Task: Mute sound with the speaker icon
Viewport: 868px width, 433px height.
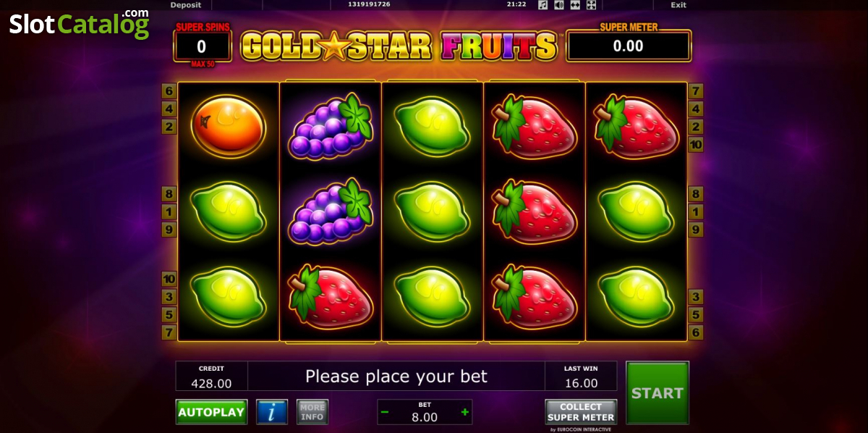Action: click(x=559, y=5)
